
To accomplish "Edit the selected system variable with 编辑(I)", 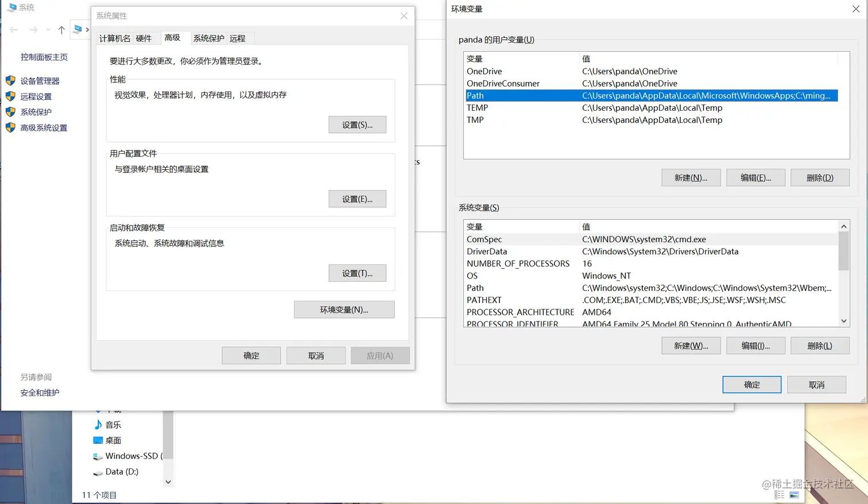I will tap(755, 346).
